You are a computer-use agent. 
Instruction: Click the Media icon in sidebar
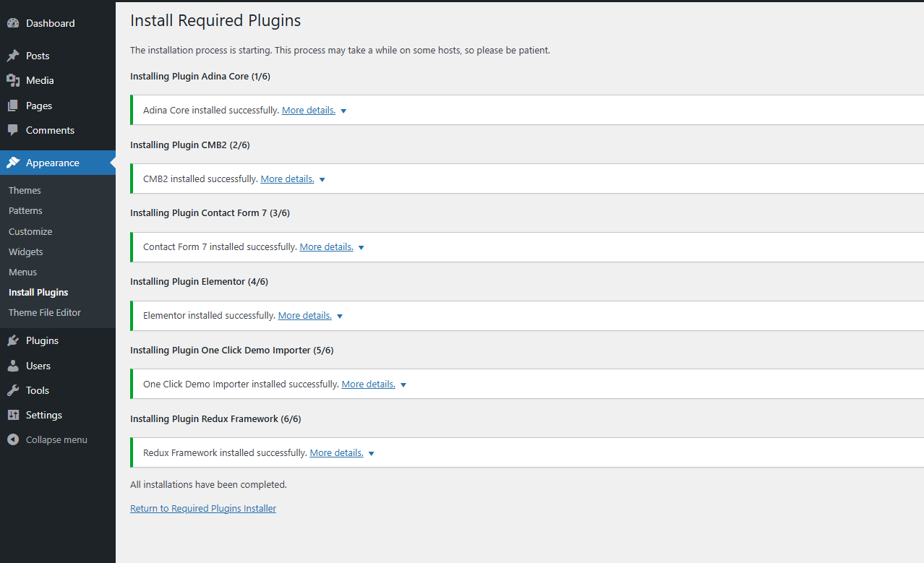(x=13, y=80)
